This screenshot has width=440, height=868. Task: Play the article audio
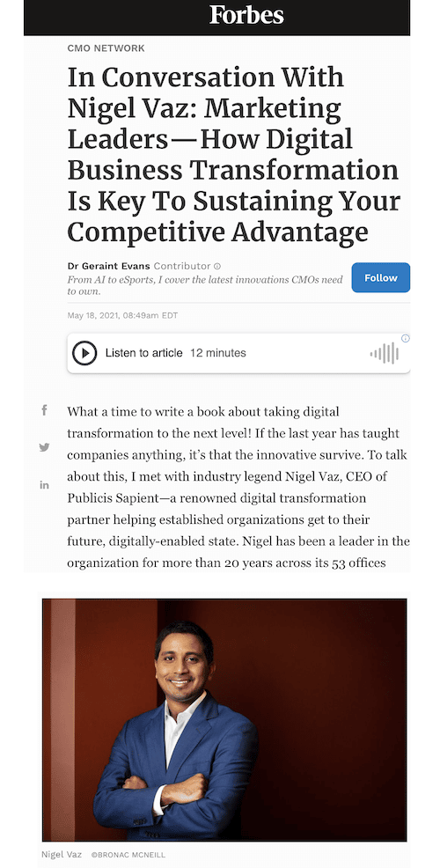84,353
